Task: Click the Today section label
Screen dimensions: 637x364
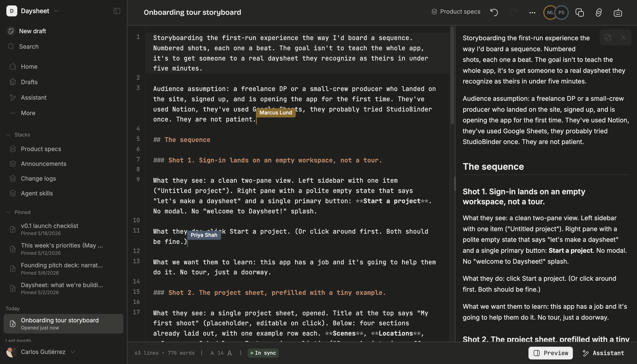Action: tap(13, 308)
